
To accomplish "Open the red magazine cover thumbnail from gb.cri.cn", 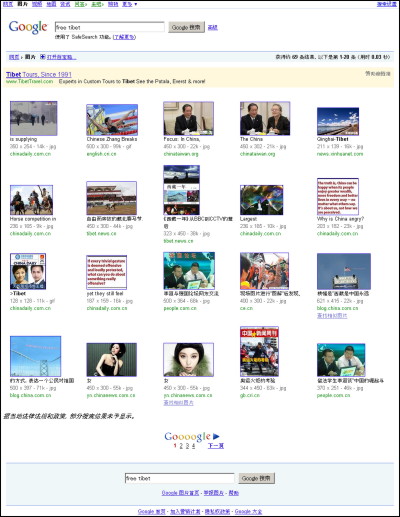I will coord(259,351).
